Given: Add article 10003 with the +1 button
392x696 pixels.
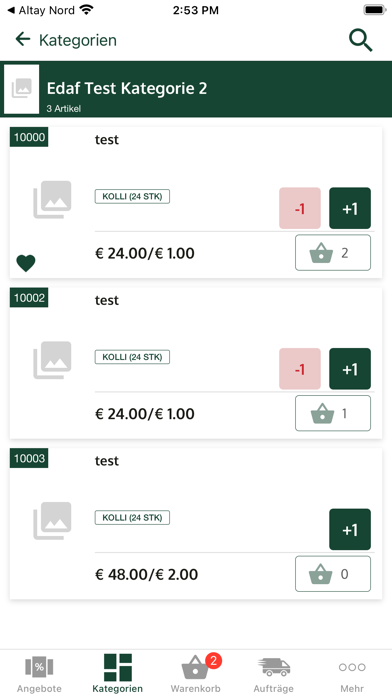Looking at the screenshot, I should click(x=350, y=530).
